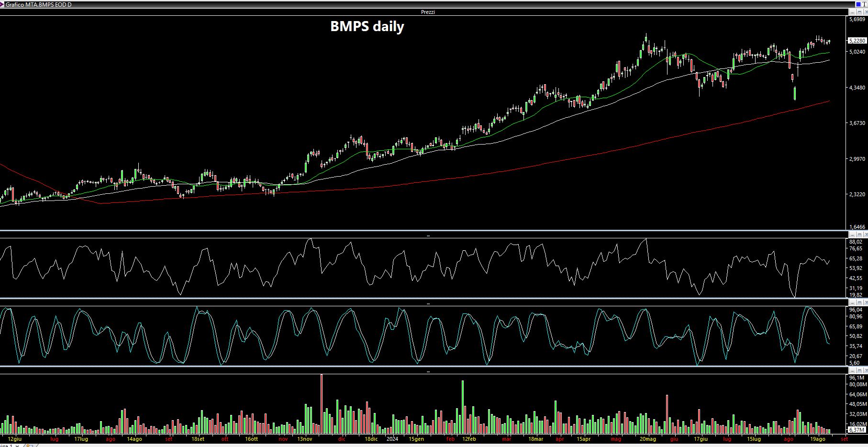
Task: Click the 96,1M volume scale value
Action: click(x=856, y=378)
